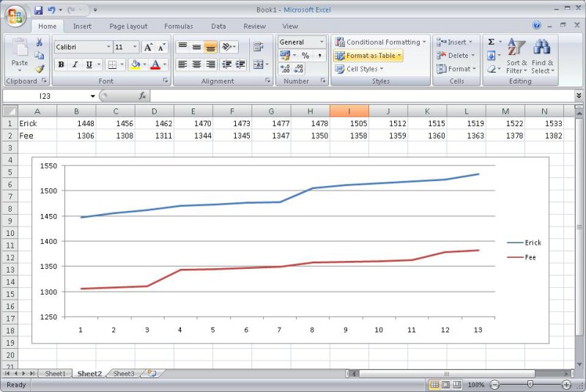Toggle Bottom Align button
The width and height of the screenshot is (586, 392).
coord(210,46)
